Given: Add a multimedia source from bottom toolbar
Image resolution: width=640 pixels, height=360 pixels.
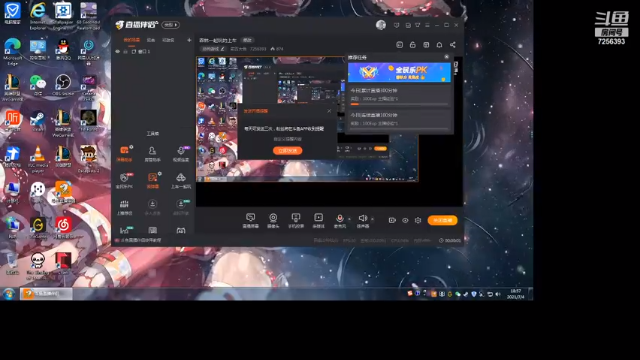Looking at the screenshot, I should tap(318, 220).
